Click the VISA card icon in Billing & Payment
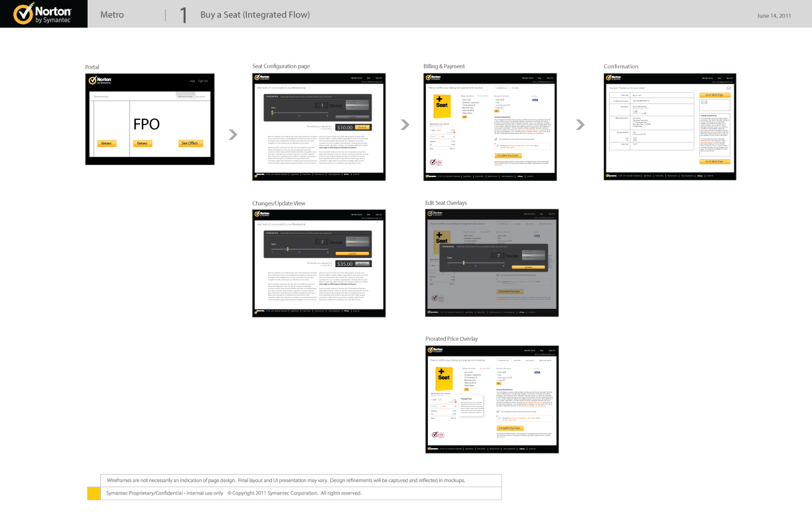812x525 pixels. [535, 99]
